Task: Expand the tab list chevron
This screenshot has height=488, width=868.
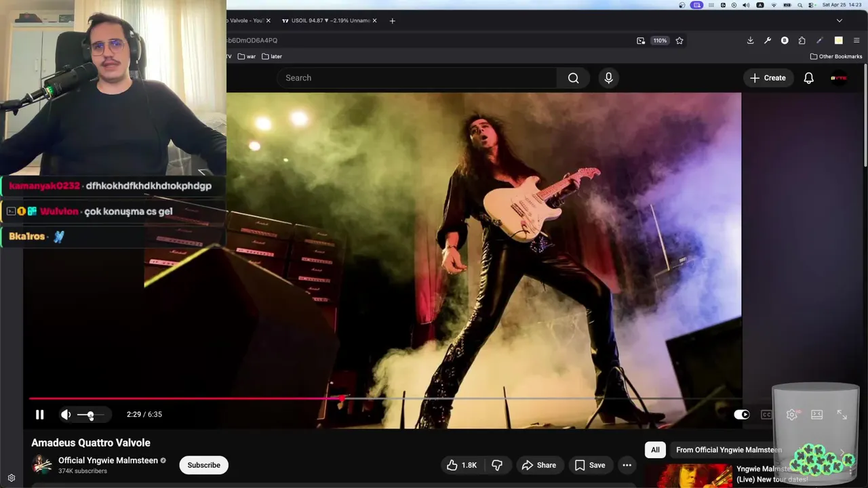Action: pyautogui.click(x=839, y=20)
